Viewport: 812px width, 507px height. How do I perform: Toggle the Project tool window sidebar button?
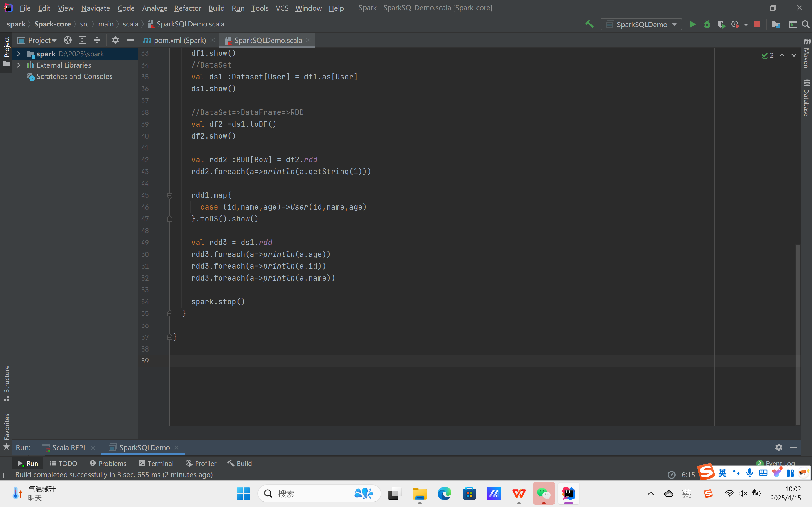6,50
